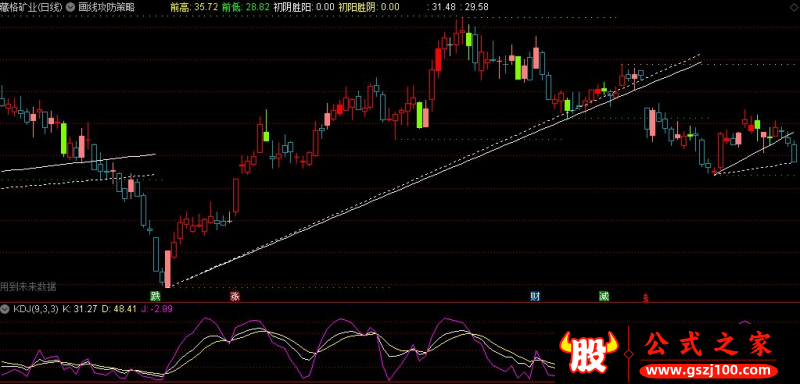This screenshot has height=384, width=800.
Task: Click the KDJ(9,3,3) indicator label
Action: coord(36,309)
